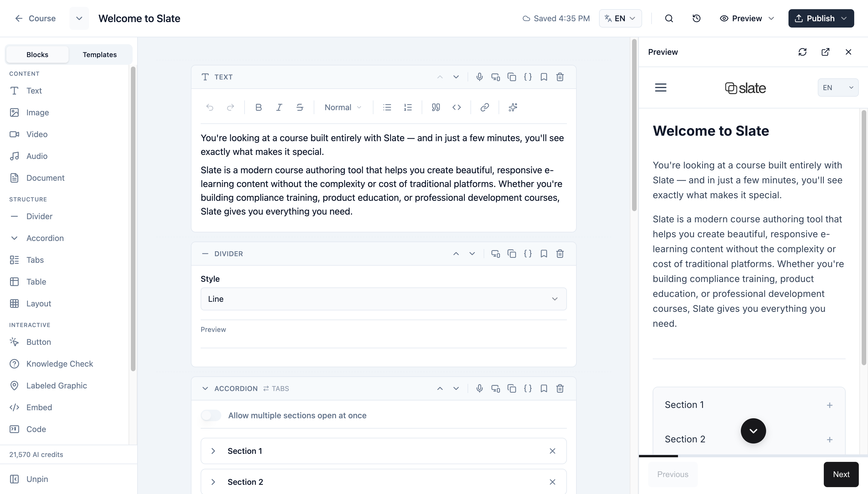Refresh the Preview panel
Viewport: 868px width, 494px height.
(803, 52)
